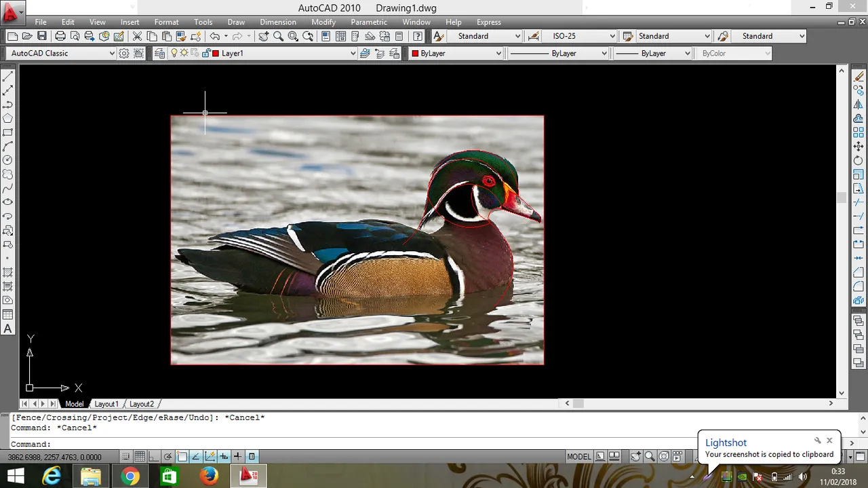Click the Erase tool in the Modify toolbar
The height and width of the screenshot is (488, 868).
click(859, 76)
